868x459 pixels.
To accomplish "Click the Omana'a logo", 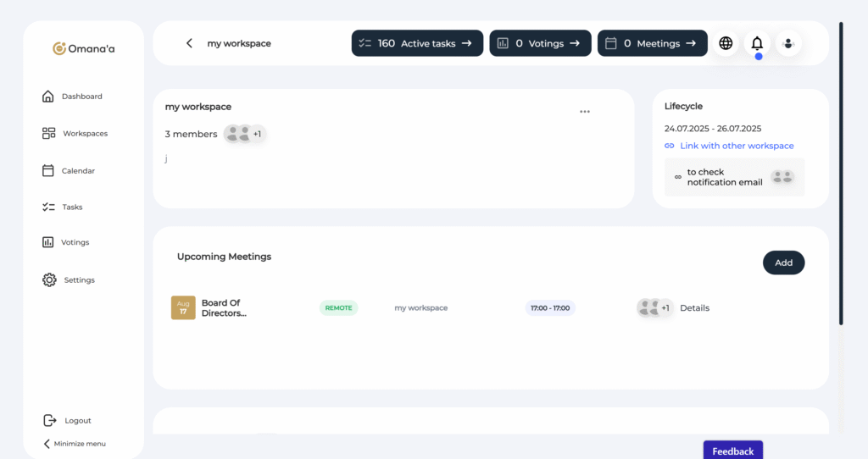I will tap(84, 48).
